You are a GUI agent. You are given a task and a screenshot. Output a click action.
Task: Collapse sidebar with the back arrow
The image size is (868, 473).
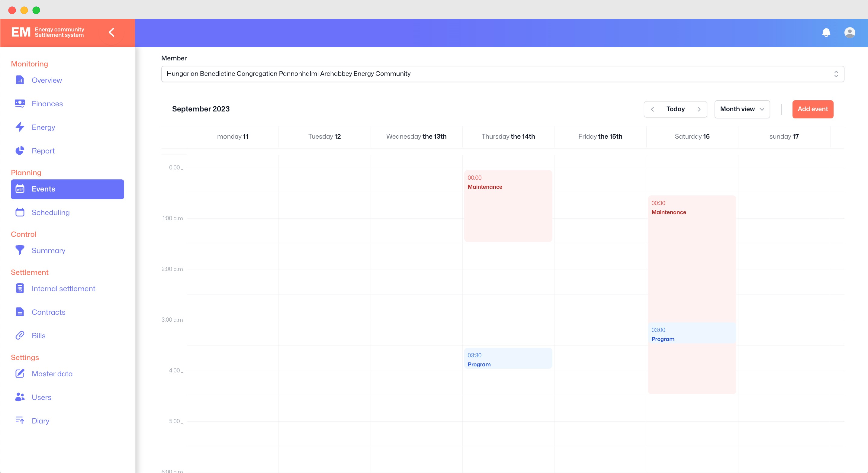111,33
